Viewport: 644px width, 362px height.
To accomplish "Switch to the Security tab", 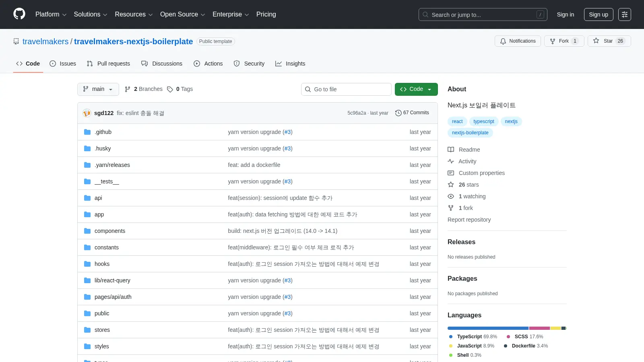I will pyautogui.click(x=249, y=64).
